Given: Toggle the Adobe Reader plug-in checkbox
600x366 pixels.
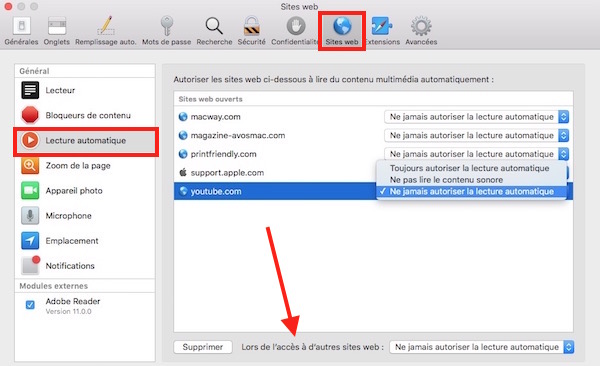Looking at the screenshot, I should (30, 305).
